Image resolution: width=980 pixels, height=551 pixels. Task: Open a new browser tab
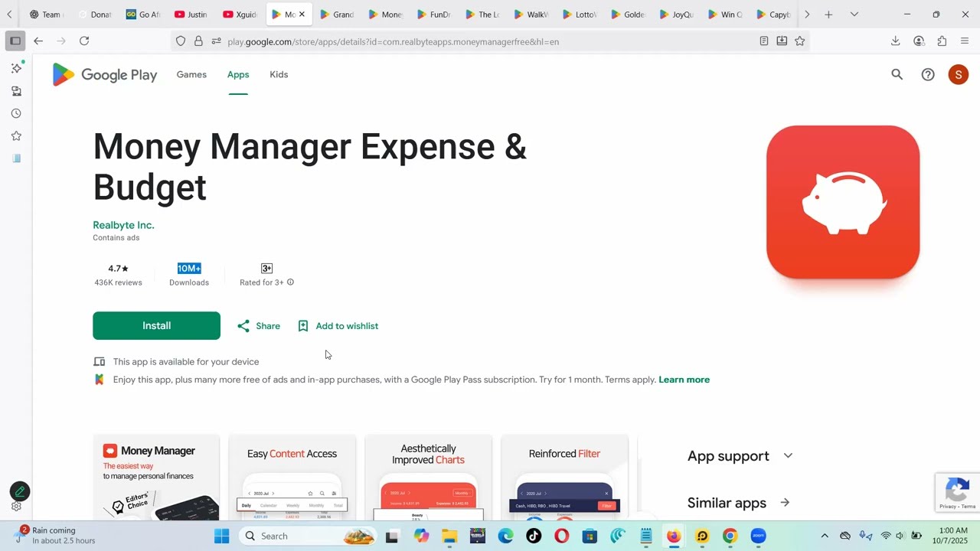(828, 15)
